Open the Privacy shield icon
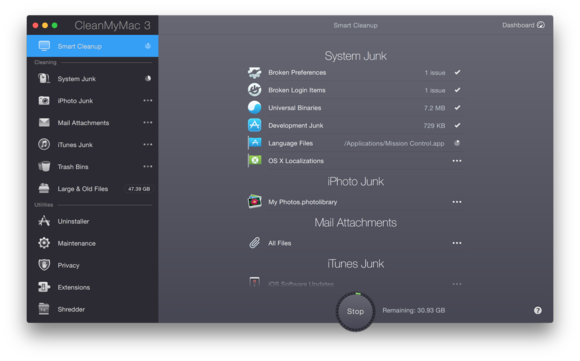Image resolution: width=580 pixels, height=361 pixels. tap(44, 265)
